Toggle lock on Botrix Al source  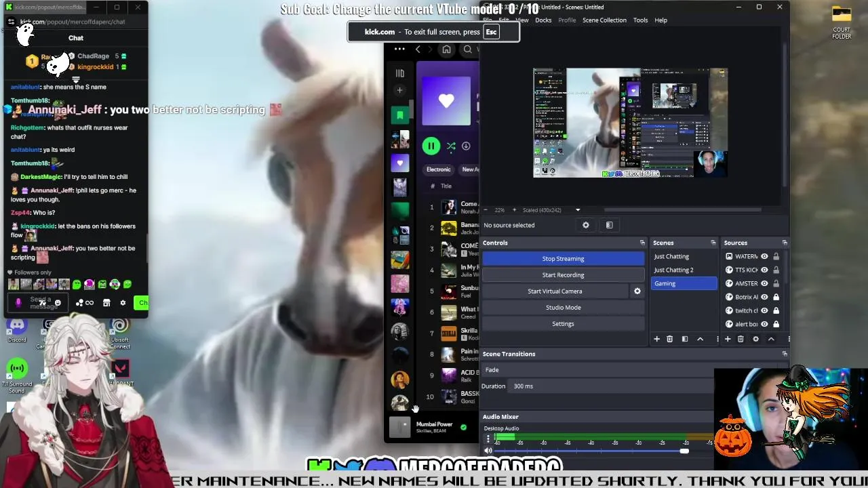776,297
